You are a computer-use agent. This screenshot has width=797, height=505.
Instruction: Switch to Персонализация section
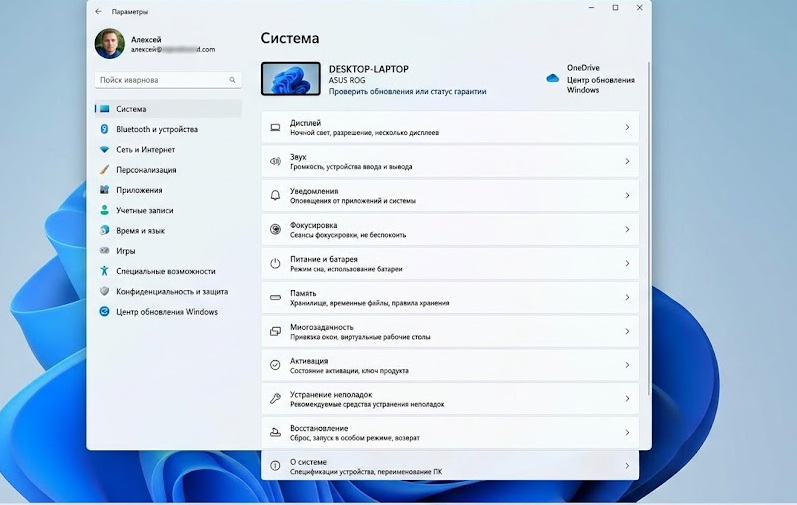point(168,170)
